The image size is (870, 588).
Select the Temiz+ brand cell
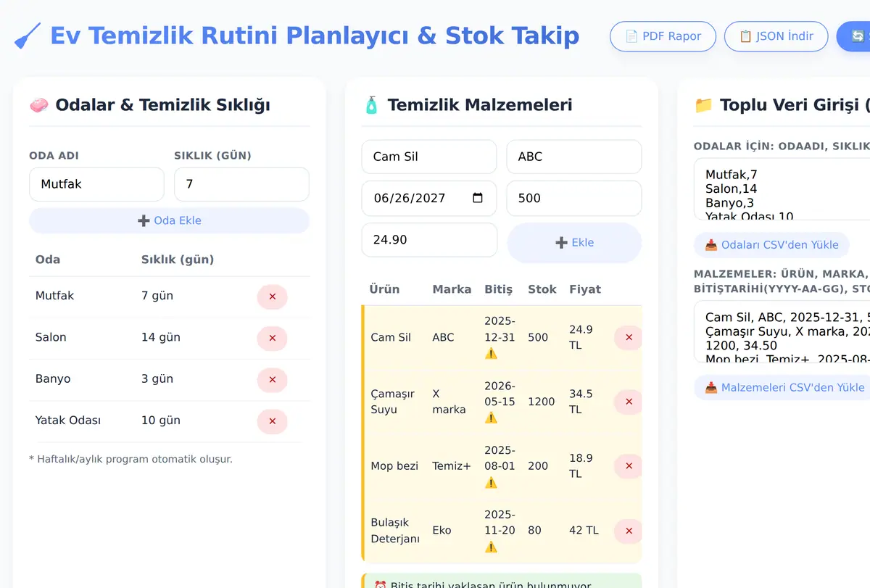point(452,466)
